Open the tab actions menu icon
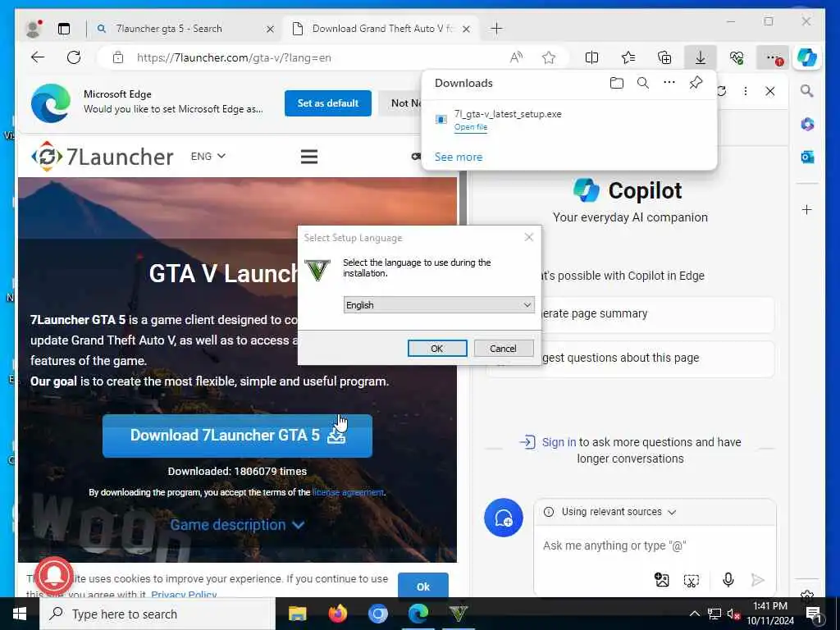 tap(64, 29)
